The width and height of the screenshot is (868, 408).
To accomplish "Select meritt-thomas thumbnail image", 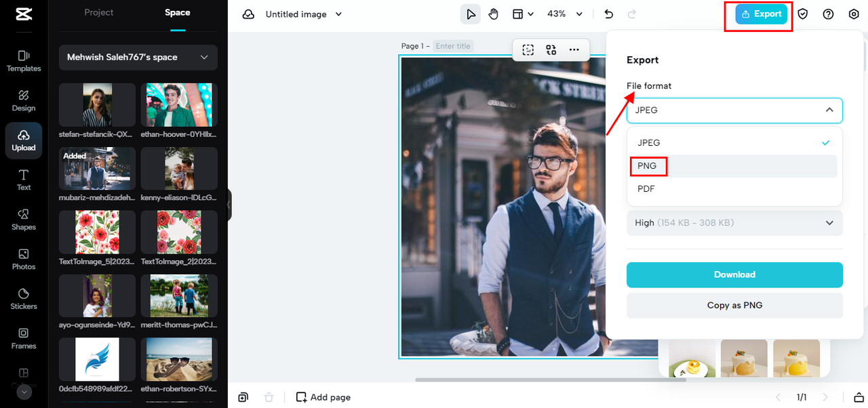I will pyautogui.click(x=179, y=295).
